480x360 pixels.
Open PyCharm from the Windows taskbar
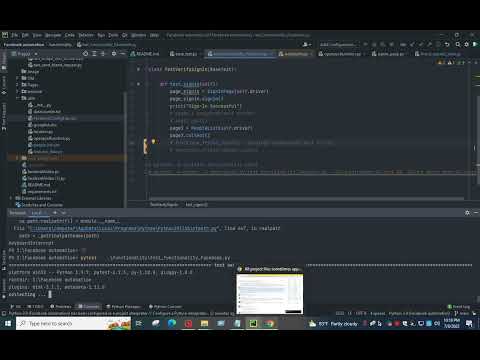pos(253,323)
